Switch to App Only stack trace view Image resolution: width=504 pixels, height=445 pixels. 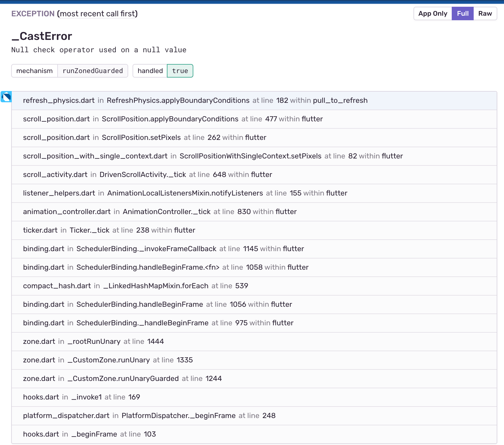pos(433,13)
